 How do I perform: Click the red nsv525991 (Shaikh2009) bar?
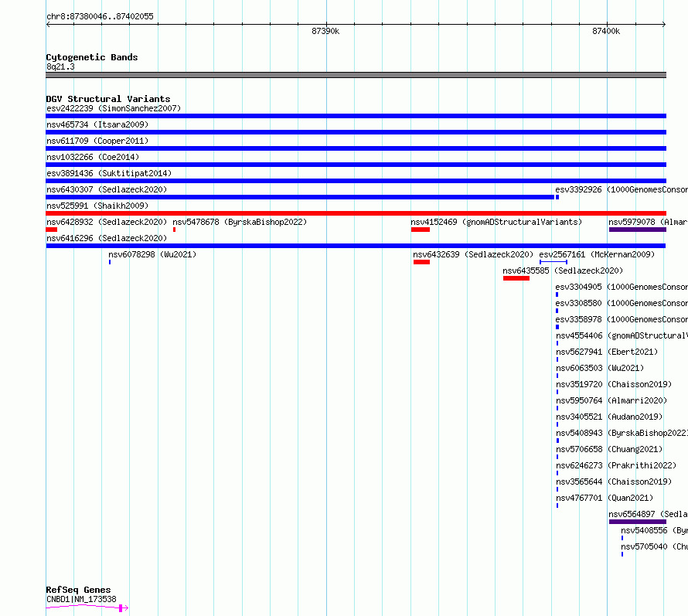coord(356,213)
